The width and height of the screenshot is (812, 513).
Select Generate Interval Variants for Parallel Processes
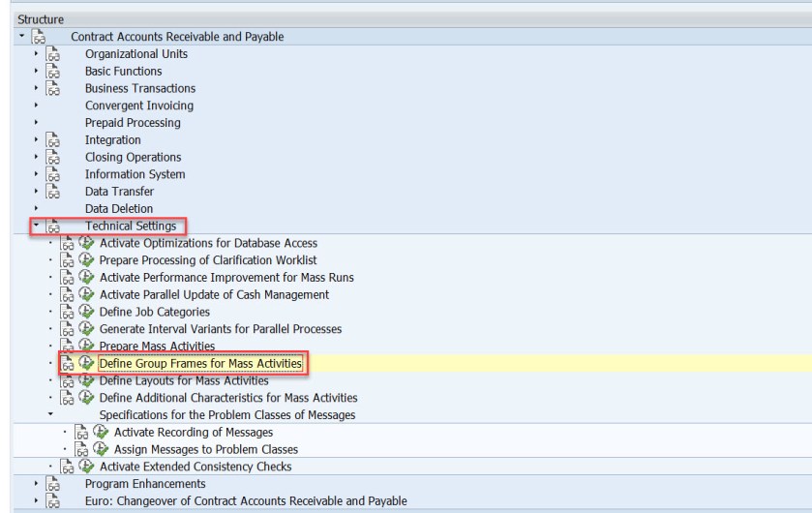(220, 329)
